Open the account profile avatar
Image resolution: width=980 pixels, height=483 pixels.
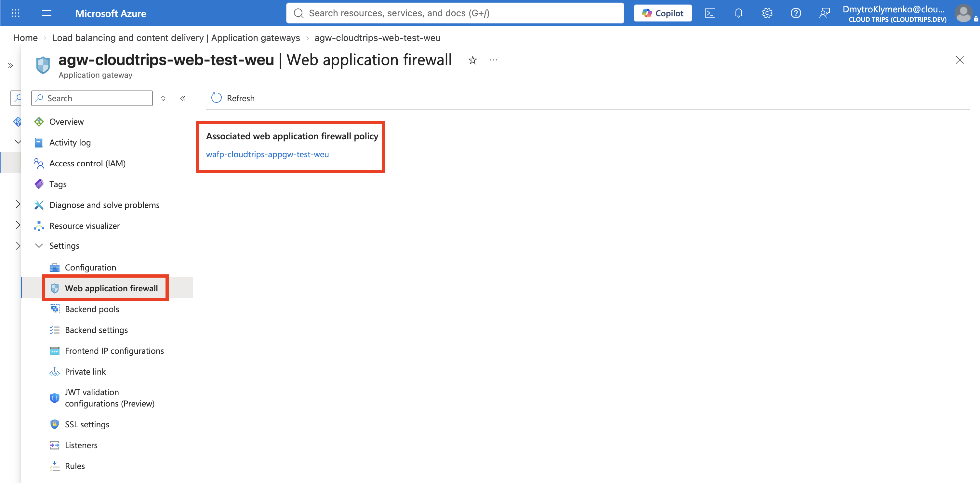(963, 13)
